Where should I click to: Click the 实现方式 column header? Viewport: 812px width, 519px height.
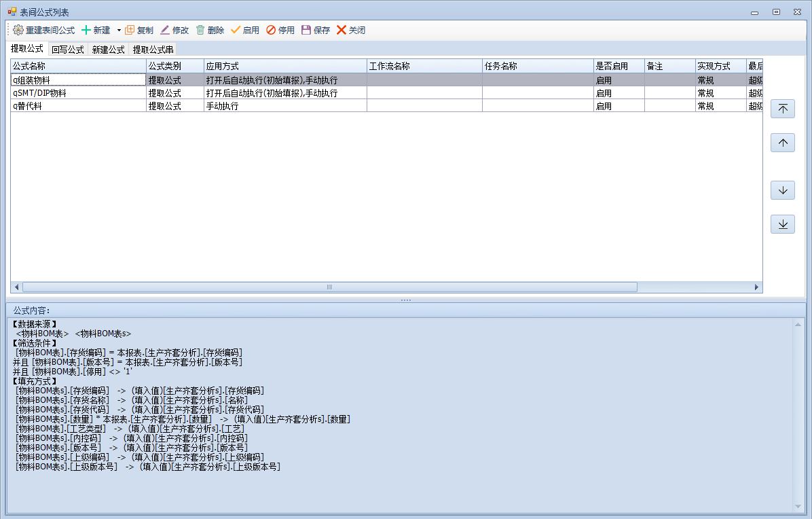point(720,67)
